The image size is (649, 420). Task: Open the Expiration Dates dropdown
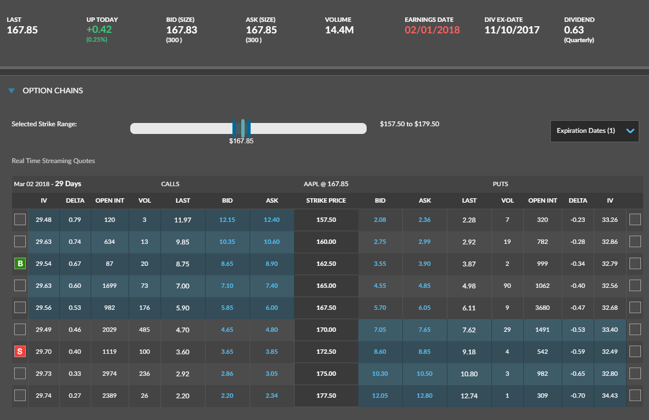point(594,131)
